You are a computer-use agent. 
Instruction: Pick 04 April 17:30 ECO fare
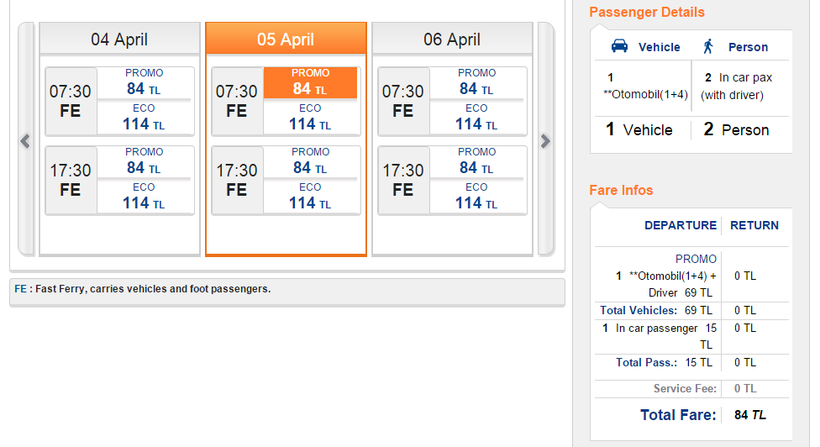(x=144, y=197)
